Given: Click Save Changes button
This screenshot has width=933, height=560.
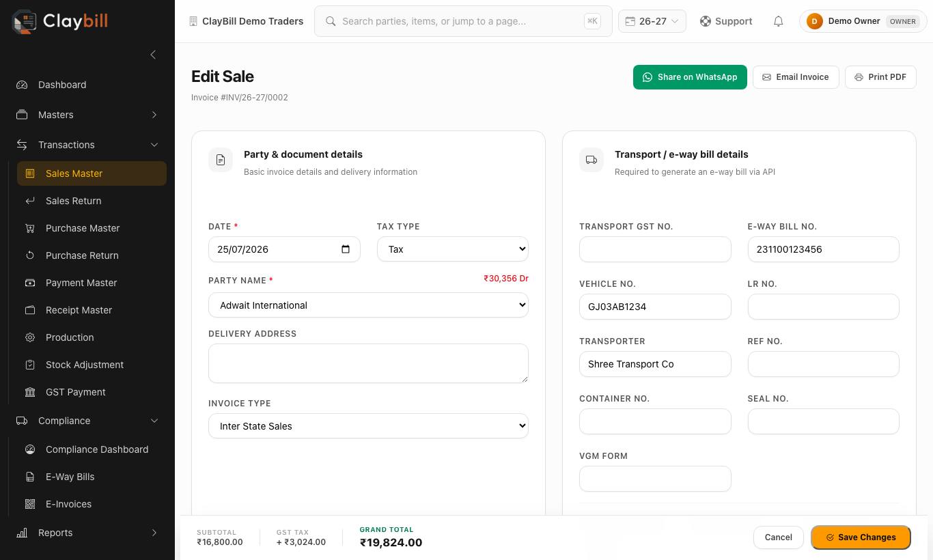Looking at the screenshot, I should click(x=861, y=537).
